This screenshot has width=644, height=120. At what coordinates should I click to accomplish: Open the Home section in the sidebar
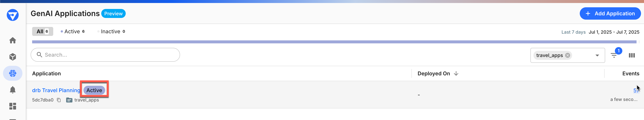pos(13,40)
